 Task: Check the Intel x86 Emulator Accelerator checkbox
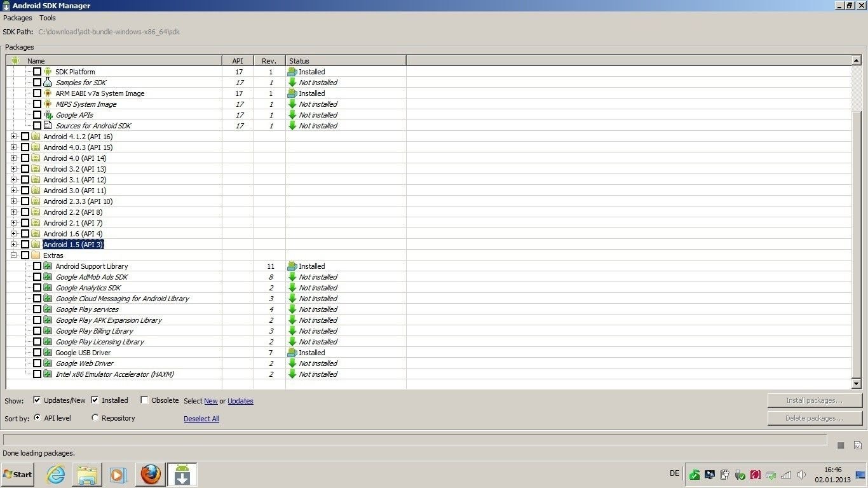[x=37, y=374]
